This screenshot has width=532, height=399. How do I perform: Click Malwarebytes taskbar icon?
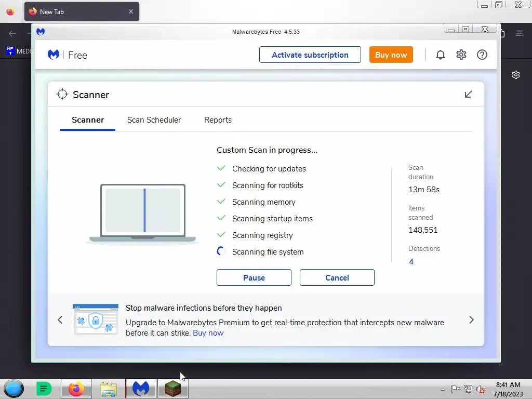(141, 389)
